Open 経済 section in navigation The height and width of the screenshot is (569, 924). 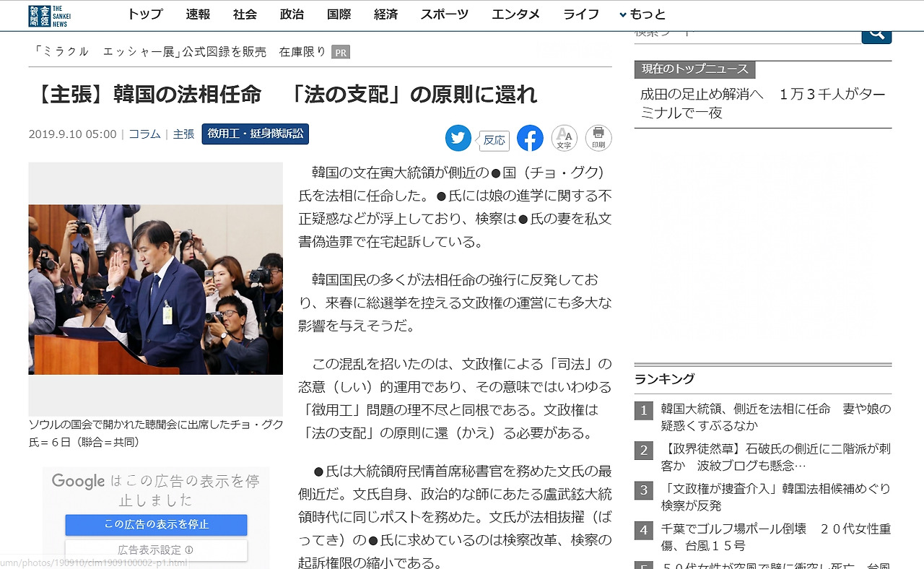(385, 14)
